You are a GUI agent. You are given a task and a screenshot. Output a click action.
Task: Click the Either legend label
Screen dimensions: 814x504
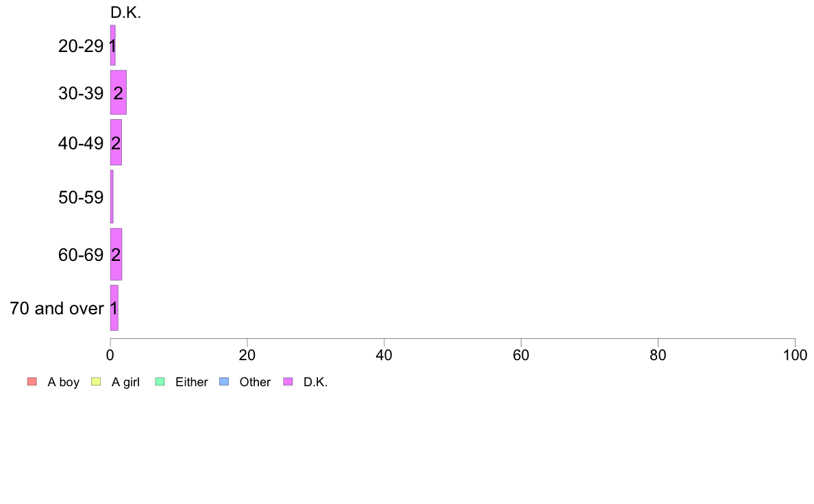pos(192,382)
